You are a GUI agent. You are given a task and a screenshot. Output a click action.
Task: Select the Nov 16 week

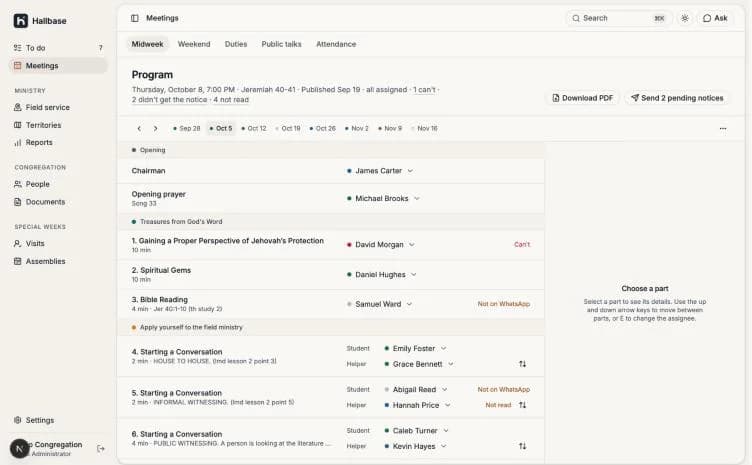pyautogui.click(x=424, y=128)
